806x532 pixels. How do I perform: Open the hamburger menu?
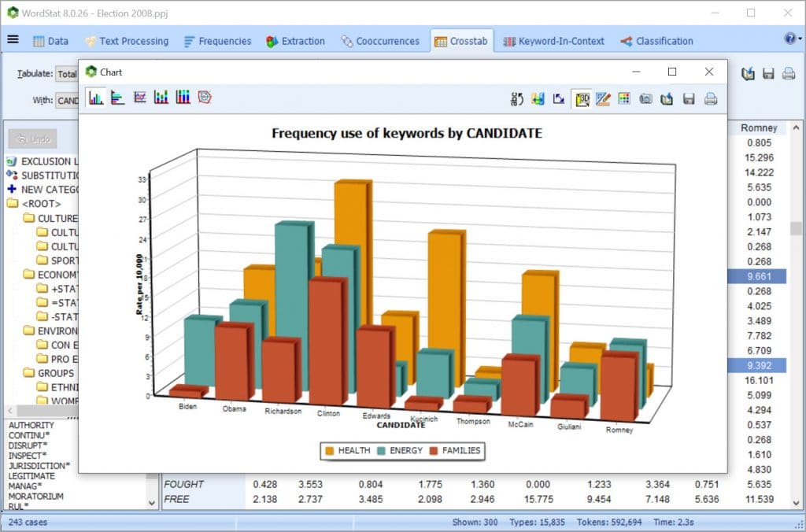[x=13, y=40]
